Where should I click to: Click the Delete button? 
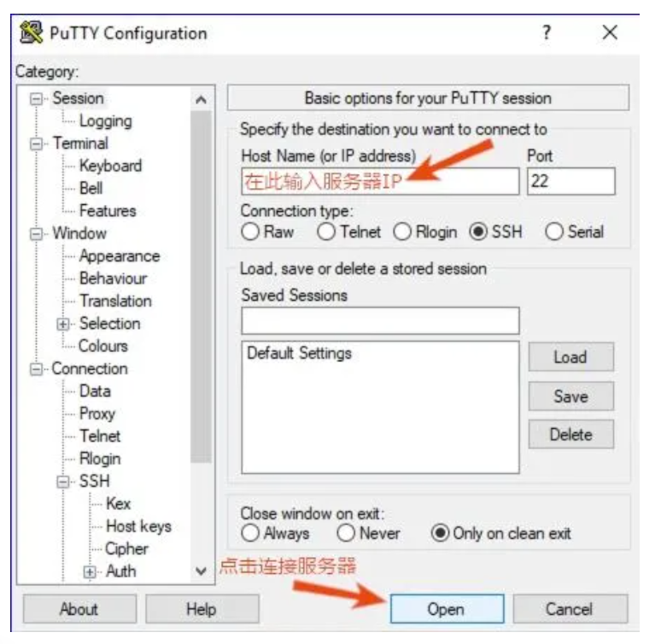point(570,434)
